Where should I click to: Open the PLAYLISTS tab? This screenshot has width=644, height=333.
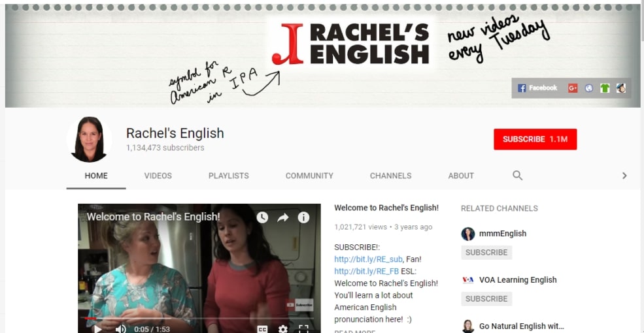tap(229, 176)
